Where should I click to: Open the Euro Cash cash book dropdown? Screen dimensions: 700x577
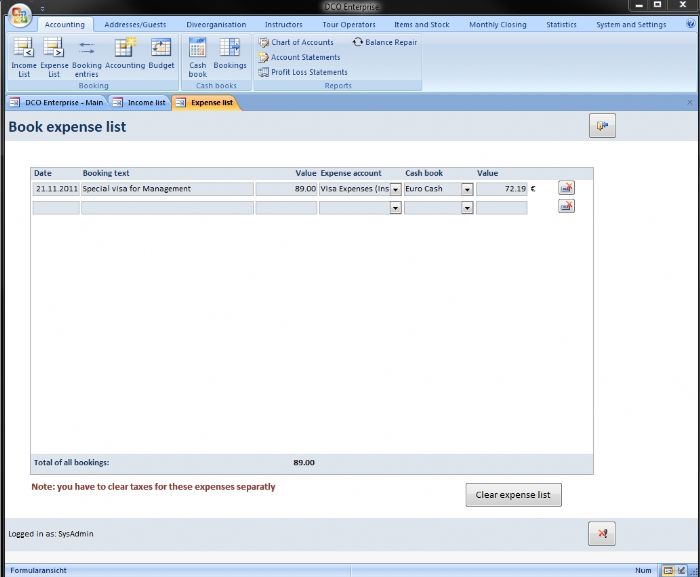(467, 189)
